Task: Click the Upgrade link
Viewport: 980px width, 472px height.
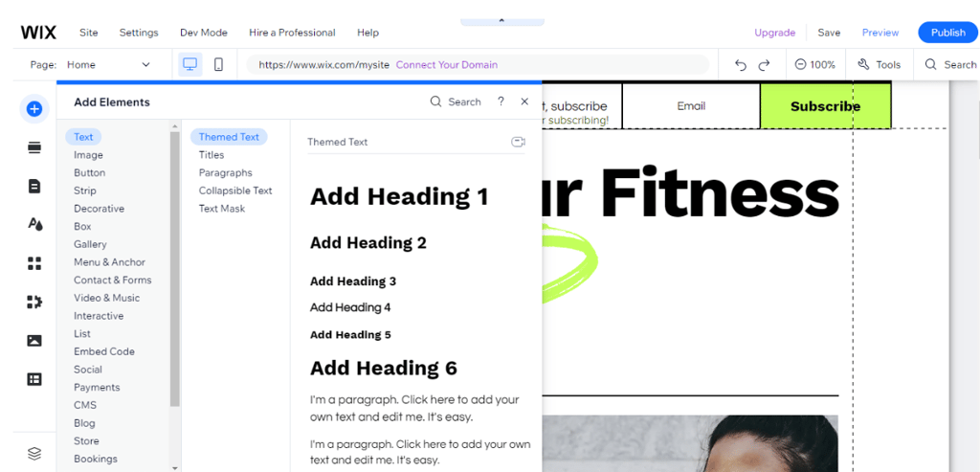Action: 775,33
